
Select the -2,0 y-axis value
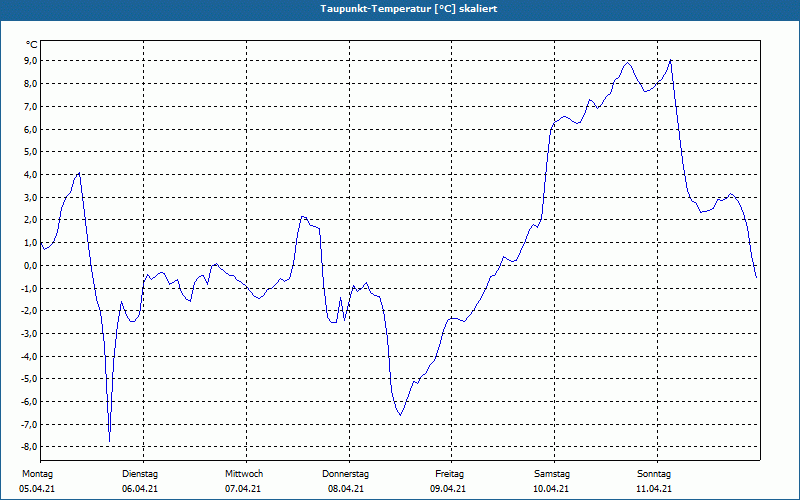(x=29, y=311)
